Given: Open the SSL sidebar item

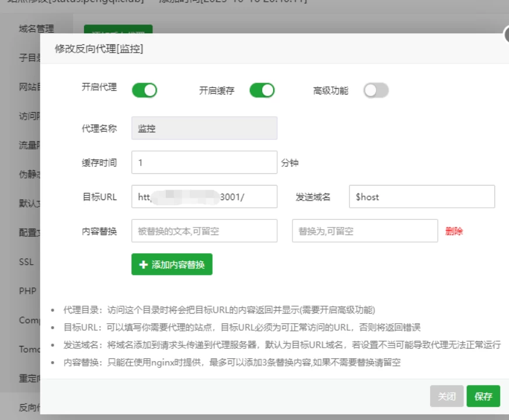Looking at the screenshot, I should [26, 262].
